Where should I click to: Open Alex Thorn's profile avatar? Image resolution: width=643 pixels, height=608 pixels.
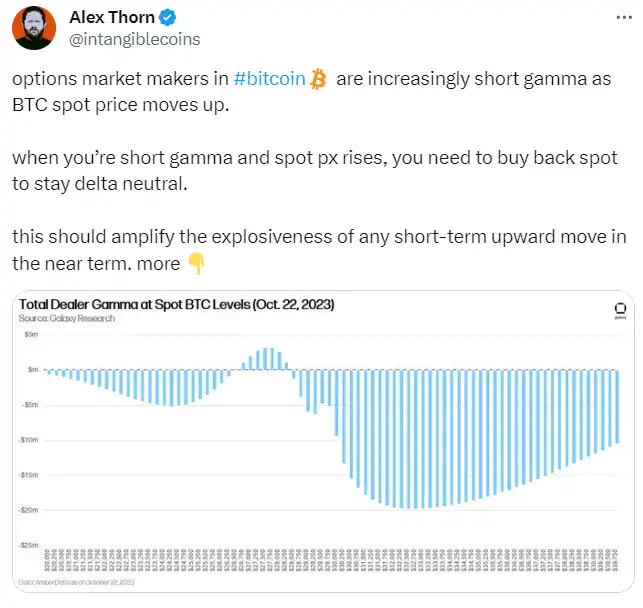(x=33, y=27)
